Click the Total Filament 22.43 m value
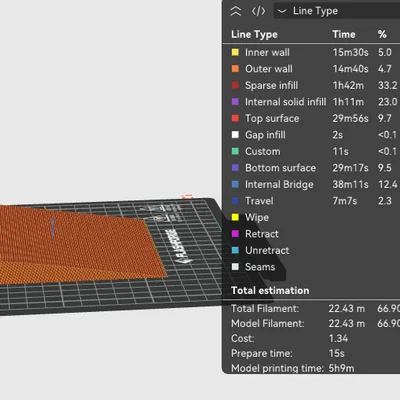This screenshot has height=400, width=400. pyautogui.click(x=347, y=309)
